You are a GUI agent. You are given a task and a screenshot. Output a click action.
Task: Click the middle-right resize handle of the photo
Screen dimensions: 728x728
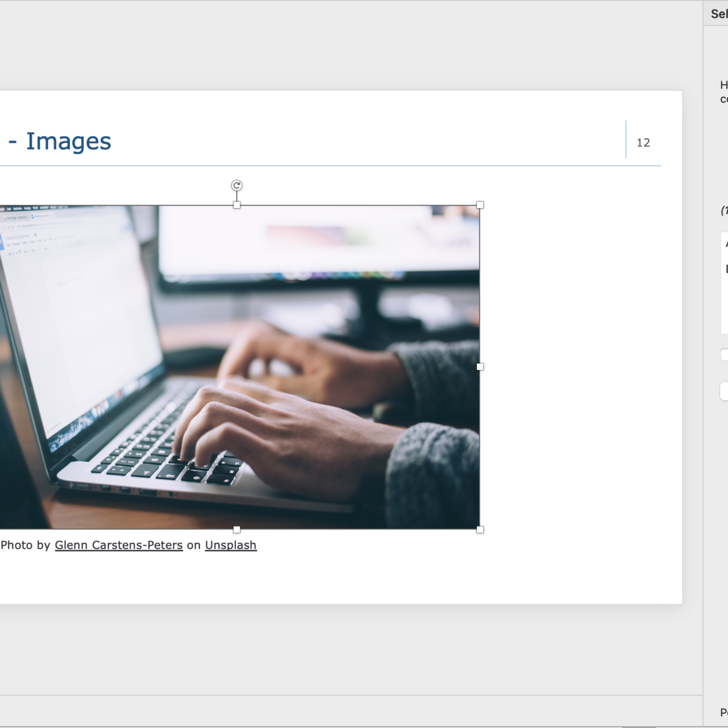click(x=480, y=367)
